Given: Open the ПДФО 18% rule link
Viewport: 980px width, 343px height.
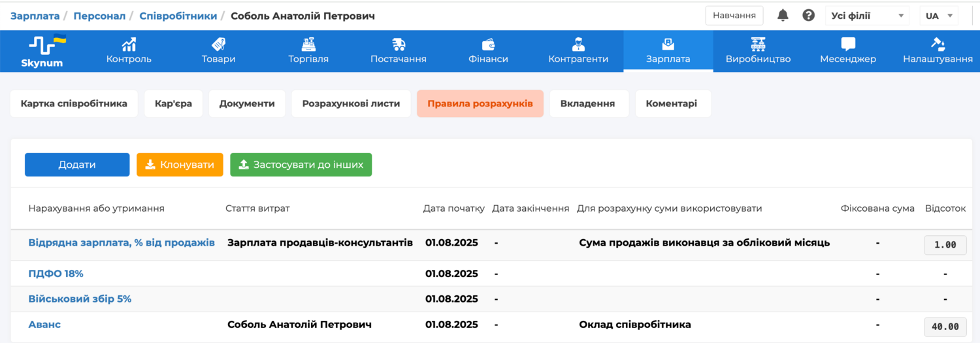Looking at the screenshot, I should (56, 274).
